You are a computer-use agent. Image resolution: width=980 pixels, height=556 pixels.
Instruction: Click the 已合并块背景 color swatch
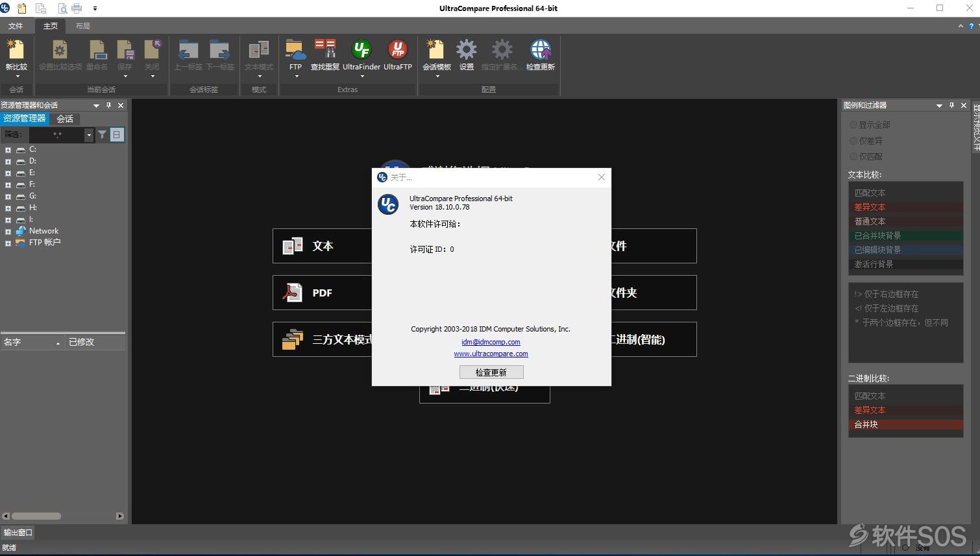[905, 236]
